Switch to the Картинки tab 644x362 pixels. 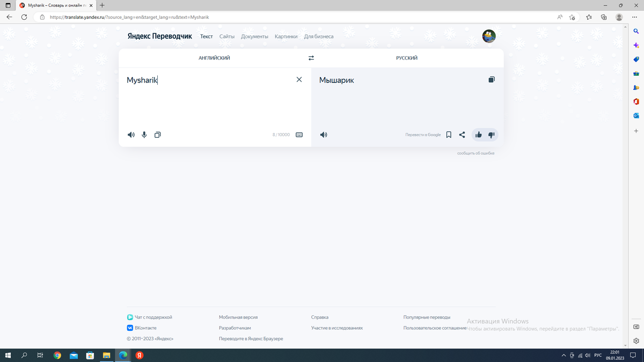pos(286,36)
